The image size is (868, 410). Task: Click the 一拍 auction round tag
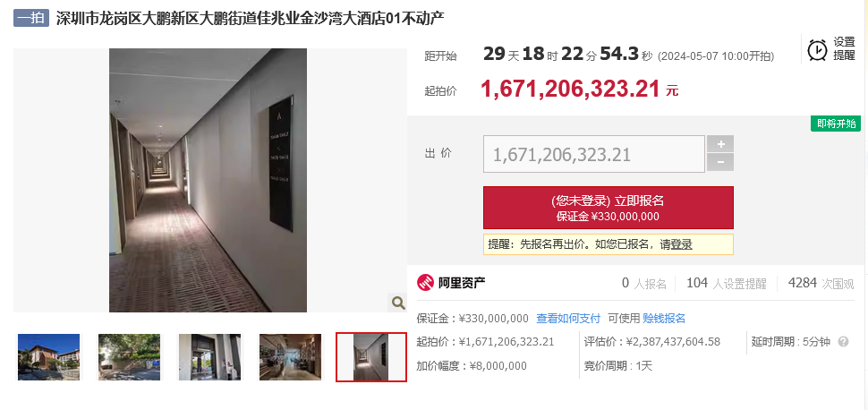pyautogui.click(x=31, y=18)
